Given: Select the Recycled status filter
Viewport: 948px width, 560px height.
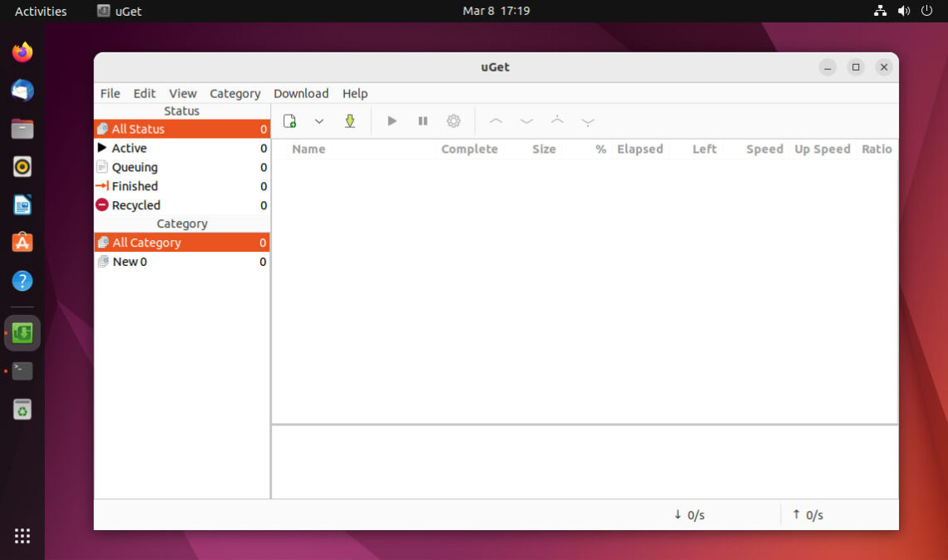Looking at the screenshot, I should 182,205.
